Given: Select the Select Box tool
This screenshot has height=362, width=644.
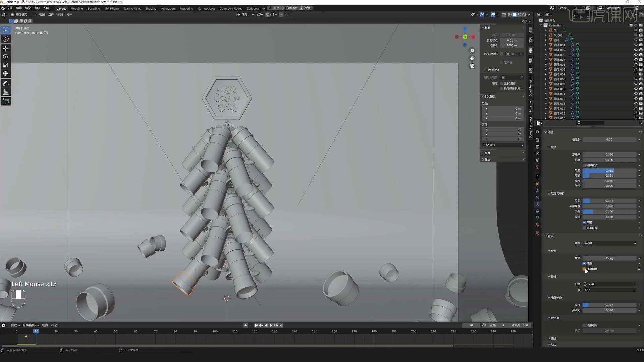Looking at the screenshot, I should pos(6,31).
